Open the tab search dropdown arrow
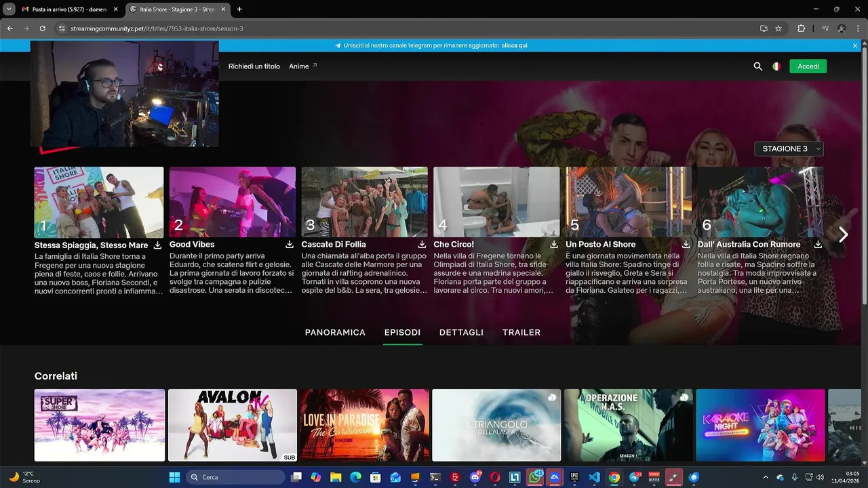This screenshot has width=868, height=488. tap(9, 9)
